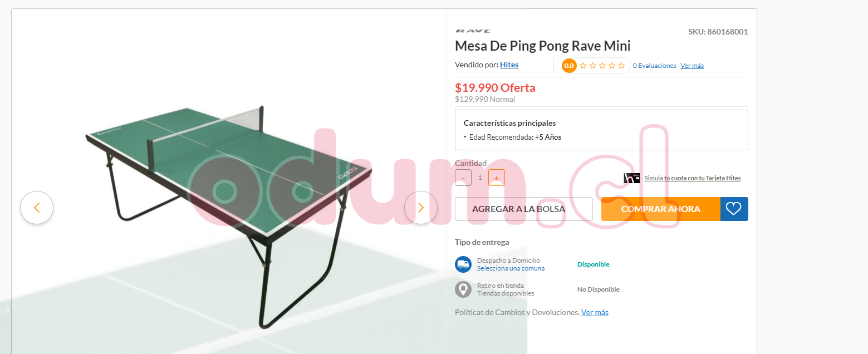Increase quantity with the plus button

pos(497,178)
